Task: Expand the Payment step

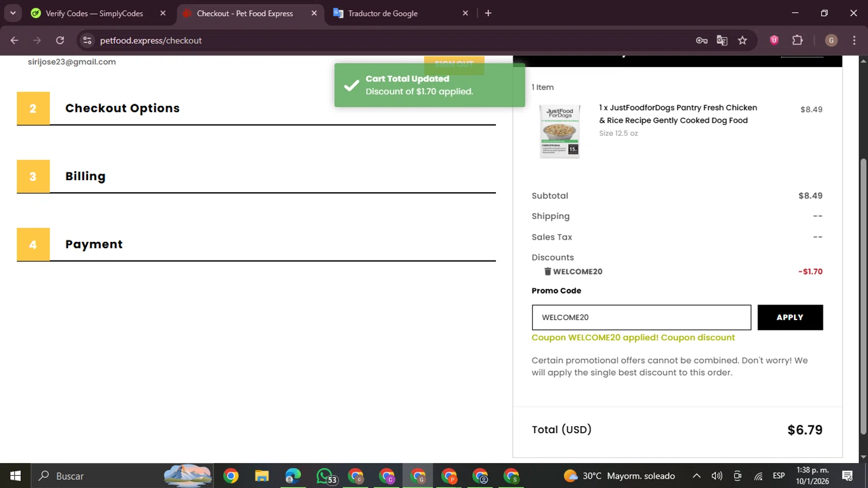Action: pyautogui.click(x=256, y=244)
